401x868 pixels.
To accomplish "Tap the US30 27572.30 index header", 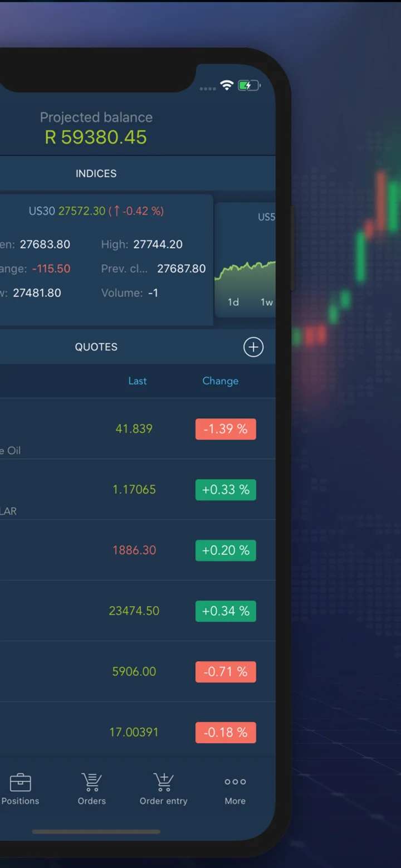I will (x=96, y=211).
